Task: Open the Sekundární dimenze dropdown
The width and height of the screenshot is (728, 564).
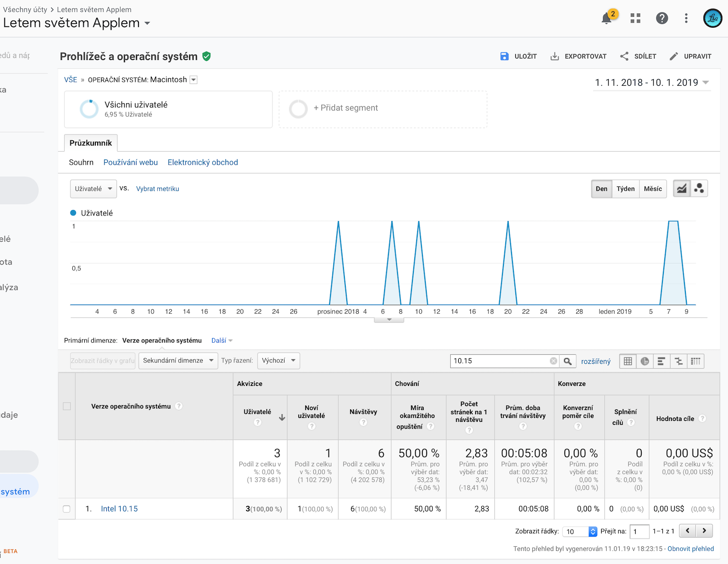Action: [178, 361]
